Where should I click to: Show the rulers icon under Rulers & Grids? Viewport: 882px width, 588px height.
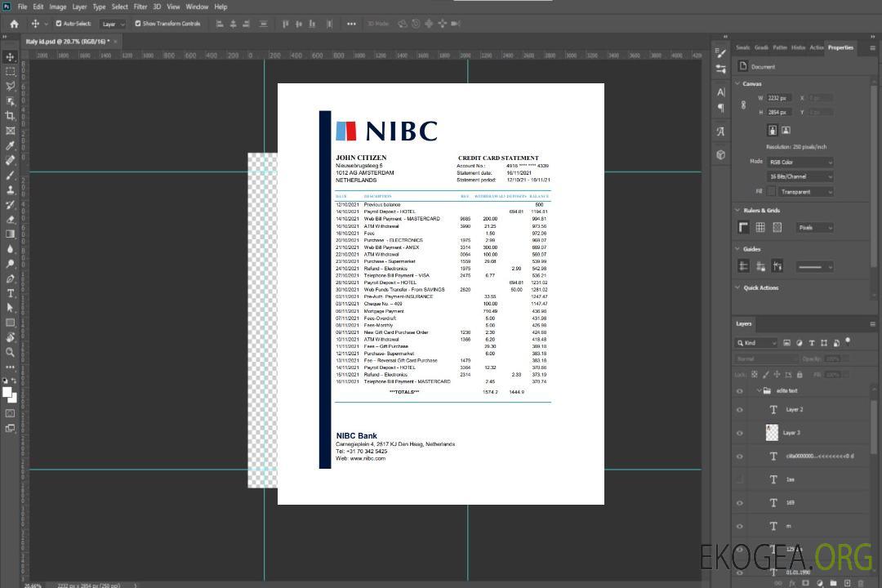[744, 227]
